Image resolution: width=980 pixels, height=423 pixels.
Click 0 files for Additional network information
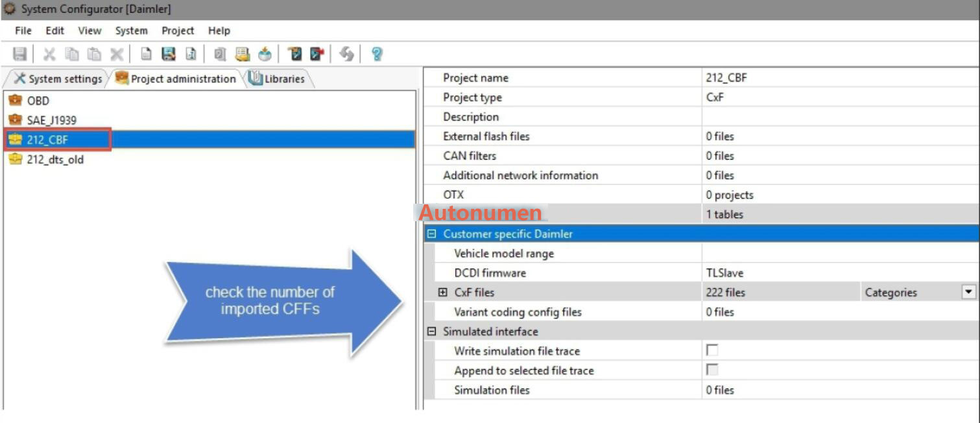pos(720,175)
